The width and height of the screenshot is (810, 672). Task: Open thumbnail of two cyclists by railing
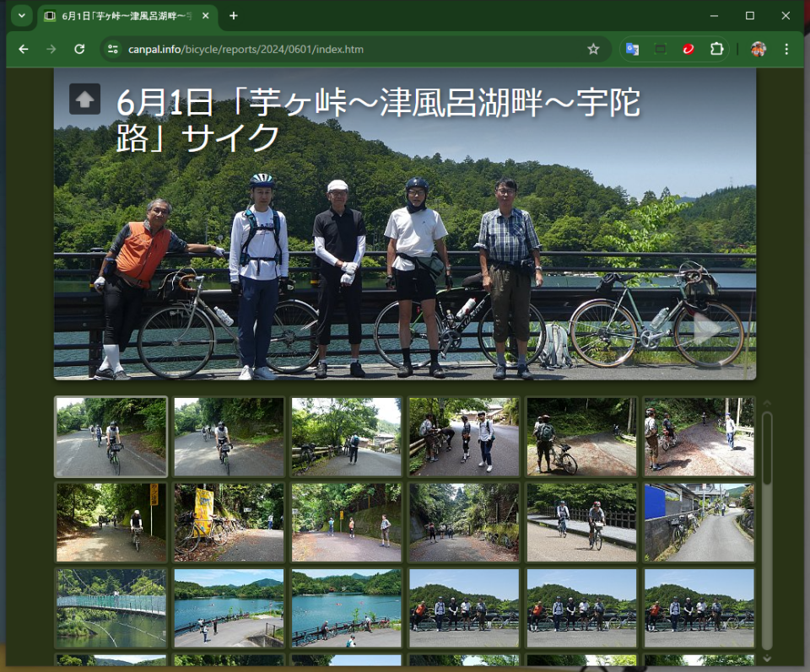[581, 522]
